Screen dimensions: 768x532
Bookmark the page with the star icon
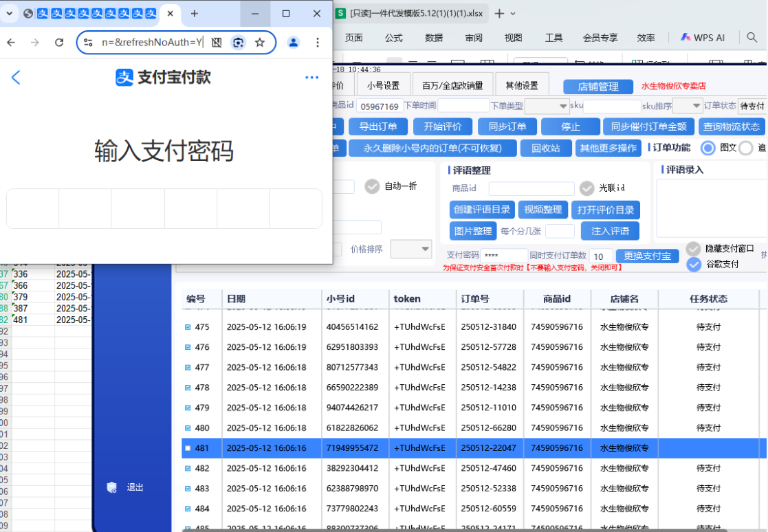(260, 42)
